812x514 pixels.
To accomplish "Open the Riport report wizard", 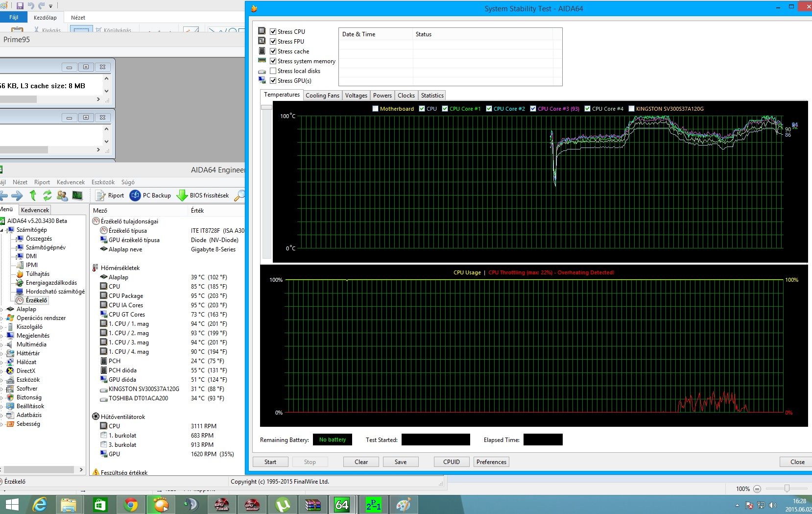I will coord(110,196).
